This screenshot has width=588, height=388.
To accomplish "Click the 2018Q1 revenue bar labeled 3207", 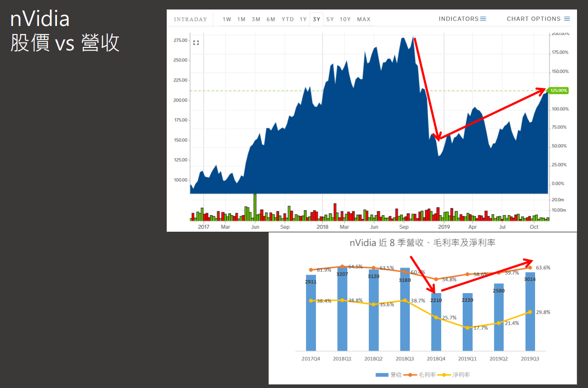I will pos(342,309).
